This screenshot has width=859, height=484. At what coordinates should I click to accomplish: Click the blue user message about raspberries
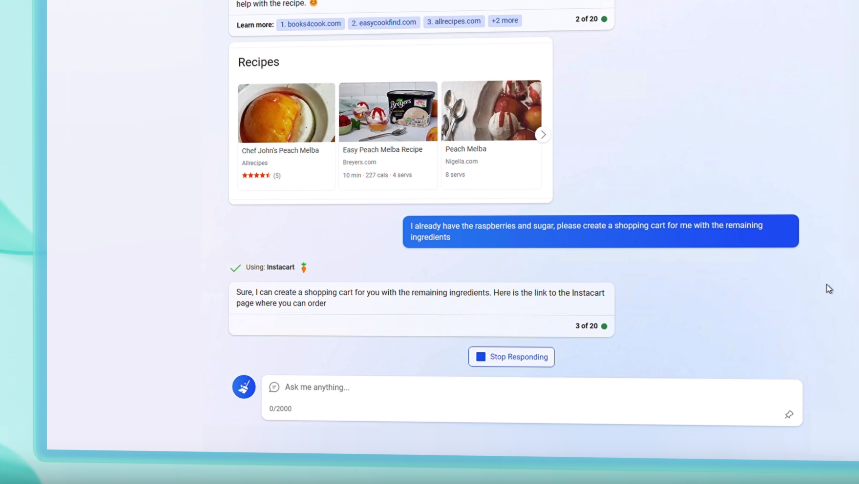point(600,231)
